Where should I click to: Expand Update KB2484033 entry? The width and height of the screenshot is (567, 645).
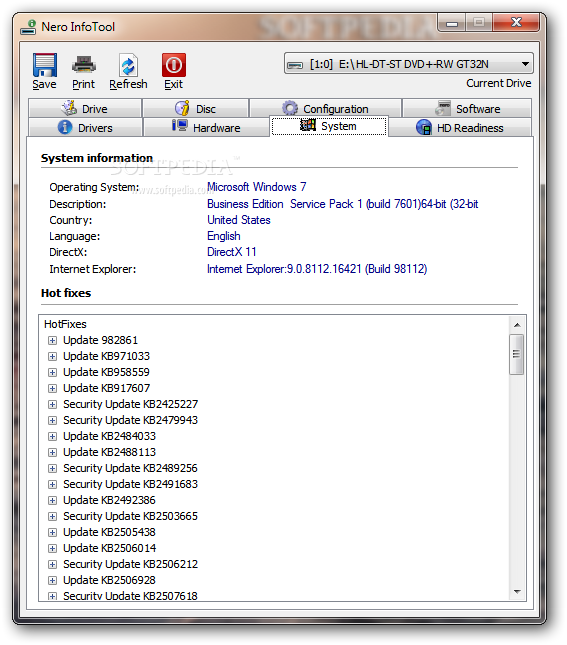coord(52,436)
